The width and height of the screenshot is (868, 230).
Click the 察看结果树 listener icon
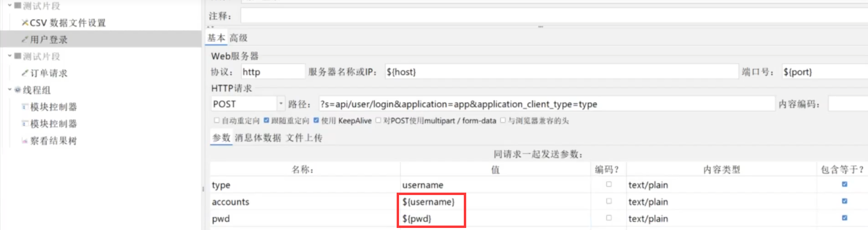point(25,141)
